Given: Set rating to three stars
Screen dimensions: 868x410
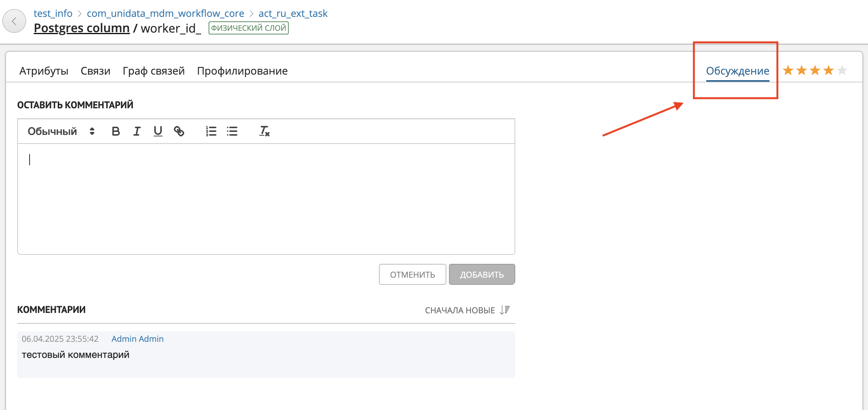Looking at the screenshot, I should (815, 70).
